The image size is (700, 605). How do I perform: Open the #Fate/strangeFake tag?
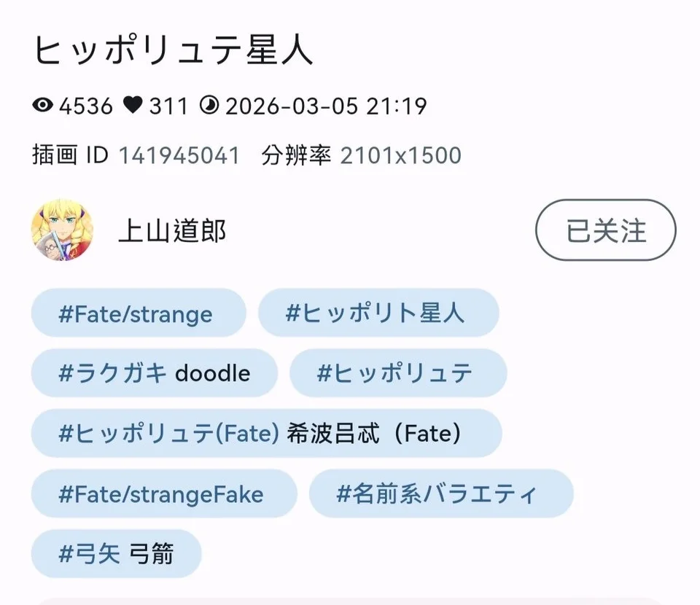(x=163, y=494)
